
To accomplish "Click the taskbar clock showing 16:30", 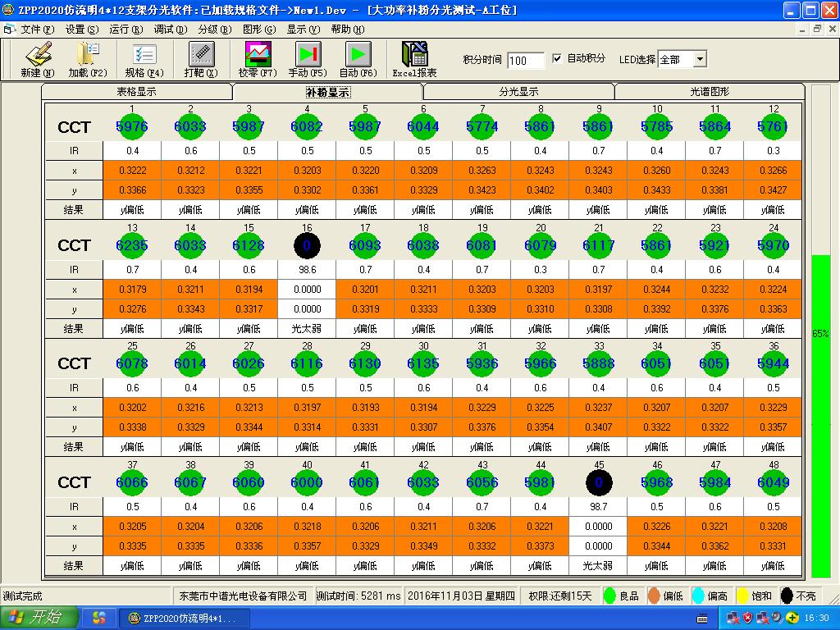I will pyautogui.click(x=816, y=619).
